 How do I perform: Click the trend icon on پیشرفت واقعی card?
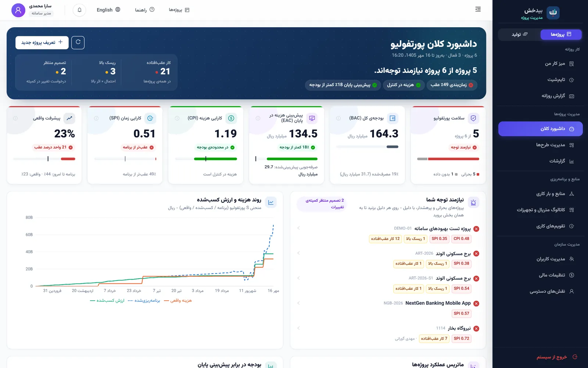pos(69,118)
